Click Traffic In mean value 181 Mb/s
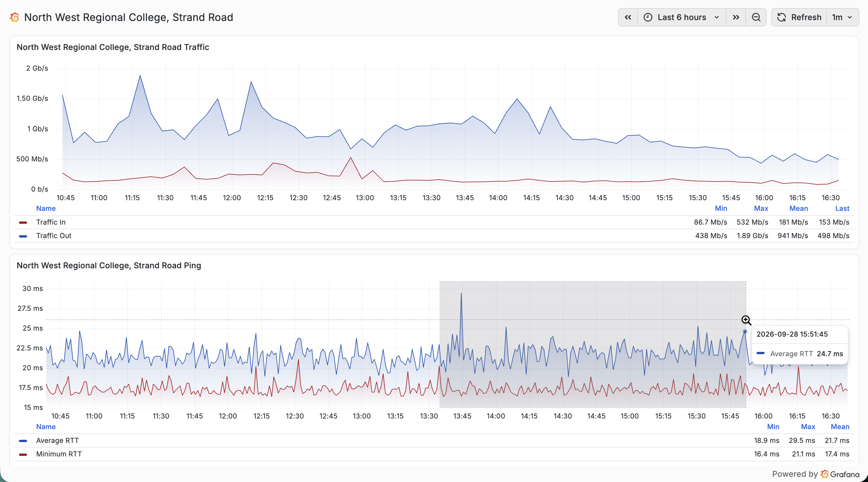Image resolution: width=868 pixels, height=482 pixels. coord(793,222)
